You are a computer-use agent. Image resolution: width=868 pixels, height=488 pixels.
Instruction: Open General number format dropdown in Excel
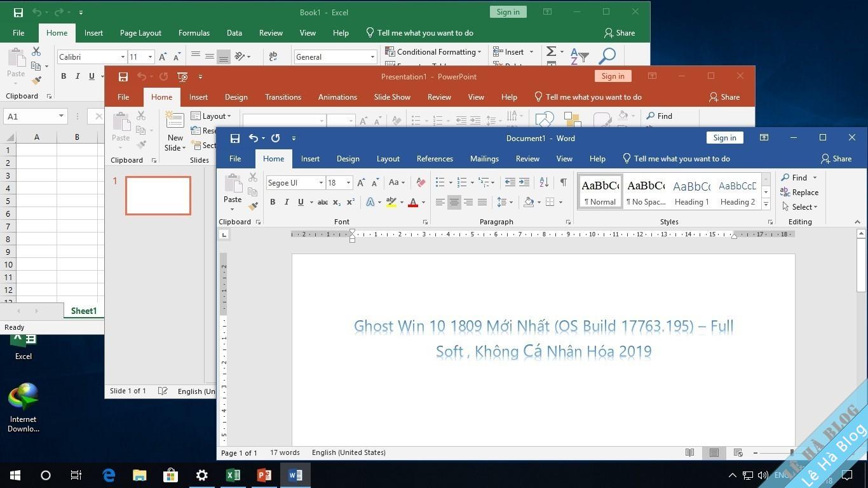(x=372, y=57)
